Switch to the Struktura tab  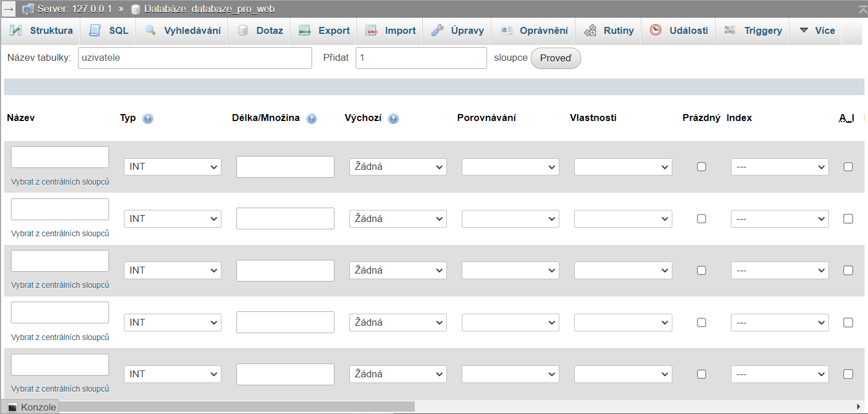click(42, 30)
